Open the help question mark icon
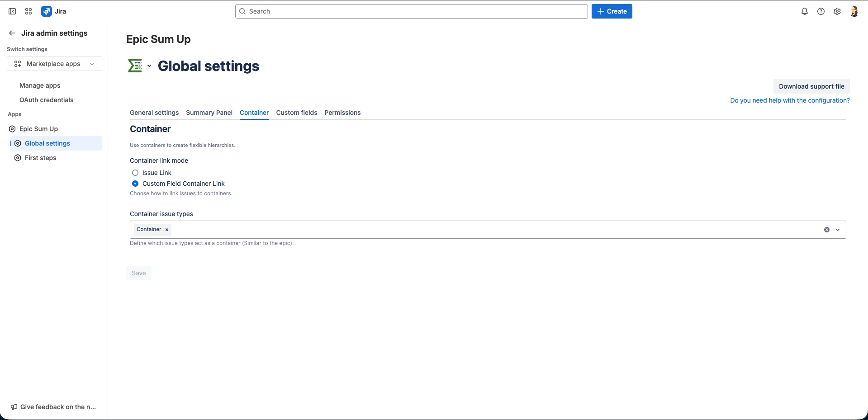The image size is (868, 420). coord(821,11)
